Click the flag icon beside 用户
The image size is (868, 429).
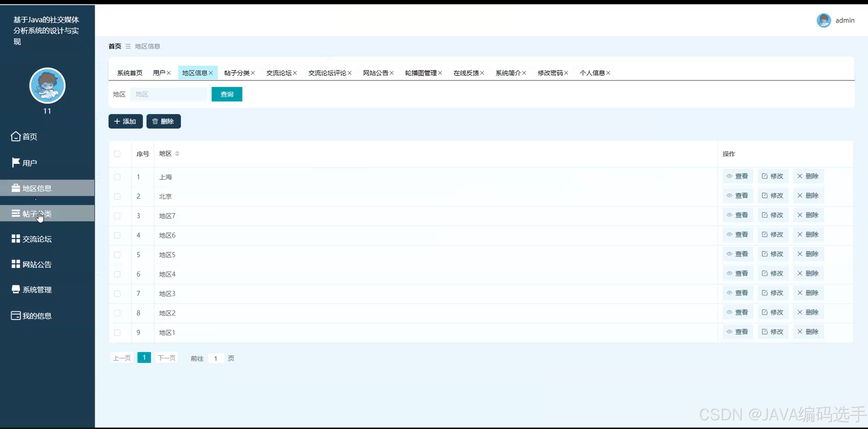pos(16,163)
